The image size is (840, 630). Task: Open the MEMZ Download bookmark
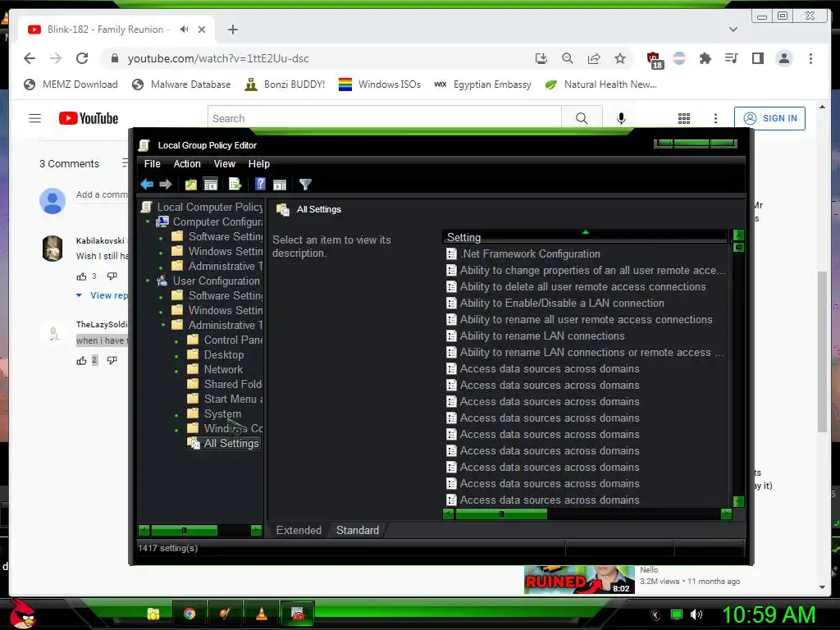click(71, 84)
